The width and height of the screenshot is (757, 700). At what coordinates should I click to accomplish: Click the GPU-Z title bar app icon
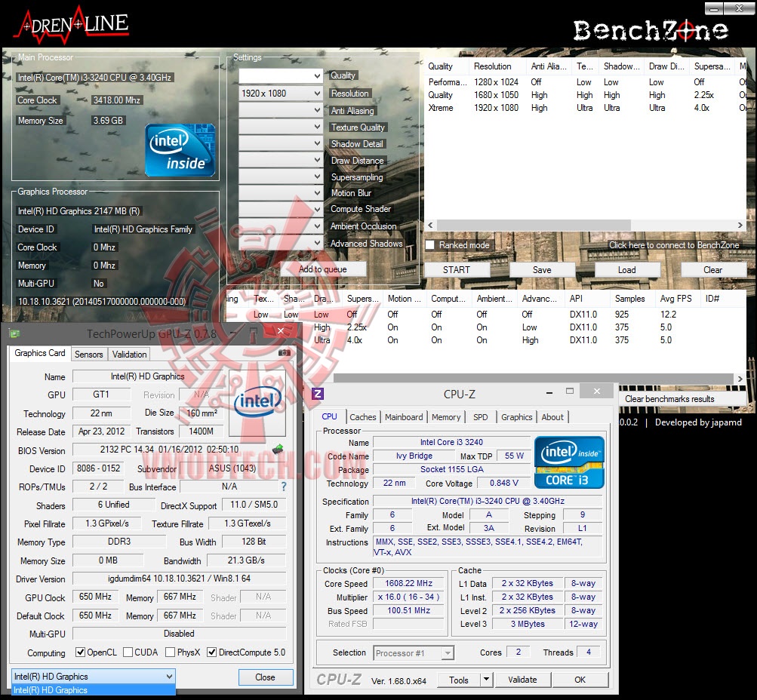coord(15,333)
